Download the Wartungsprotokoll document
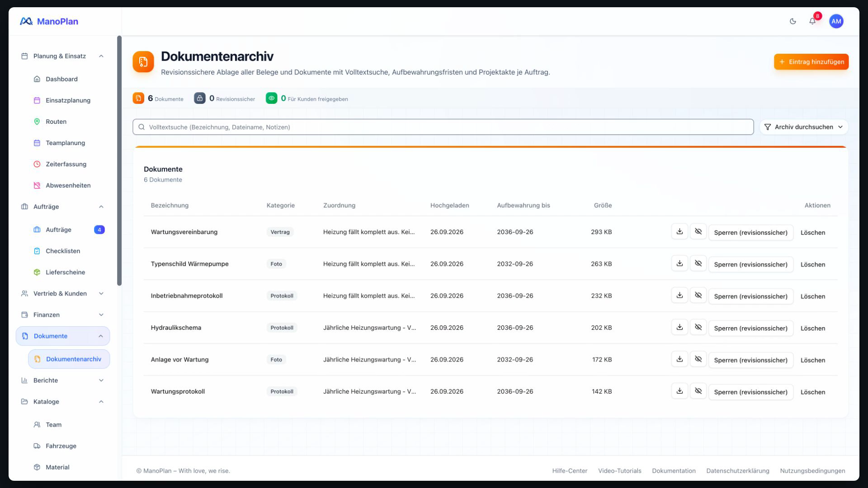Image resolution: width=868 pixels, height=488 pixels. point(679,391)
